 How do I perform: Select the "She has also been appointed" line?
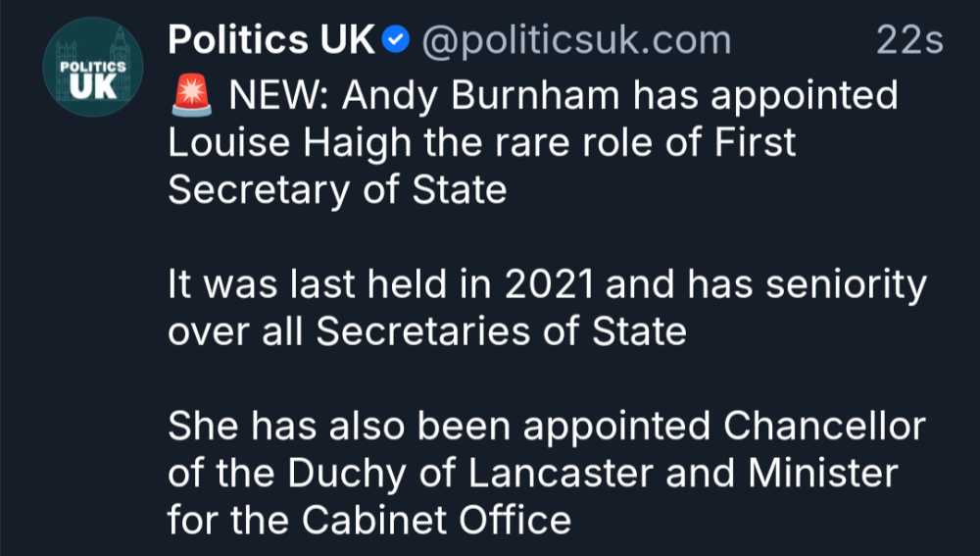(439, 427)
